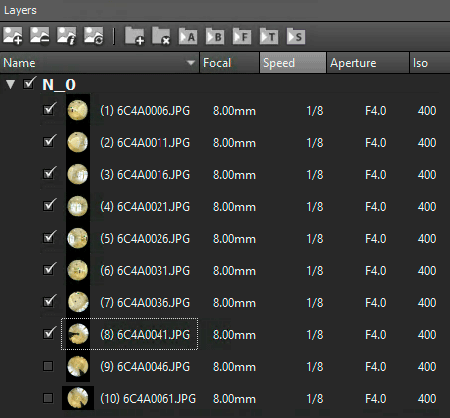Click the Delete layer folder icon
The image size is (450, 418).
pos(161,36)
